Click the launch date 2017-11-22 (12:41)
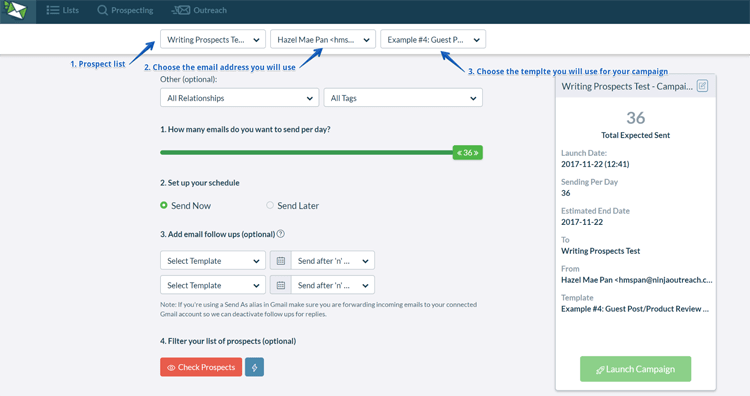Screen dimensions: 750x396 (595, 164)
